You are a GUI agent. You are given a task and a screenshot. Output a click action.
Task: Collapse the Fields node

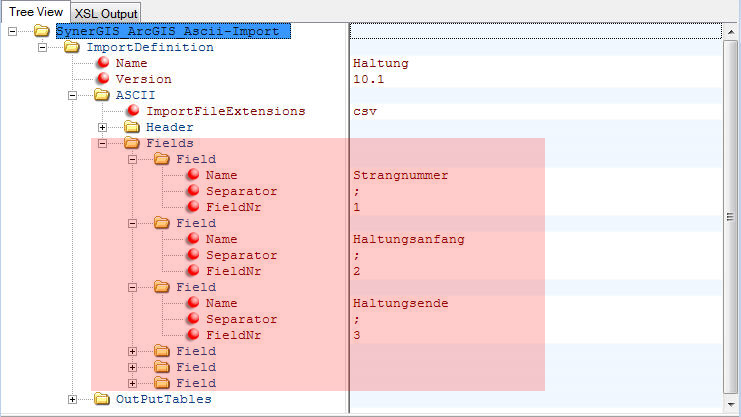pos(102,143)
